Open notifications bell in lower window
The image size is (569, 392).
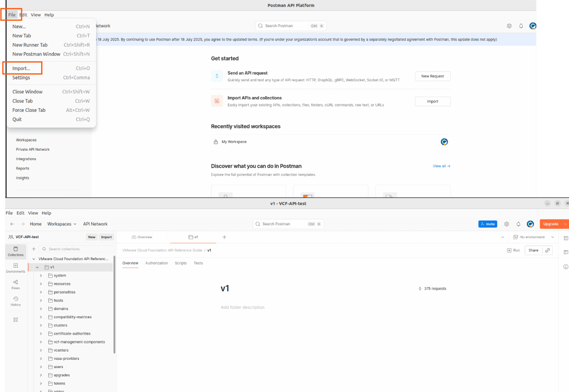tap(518, 224)
